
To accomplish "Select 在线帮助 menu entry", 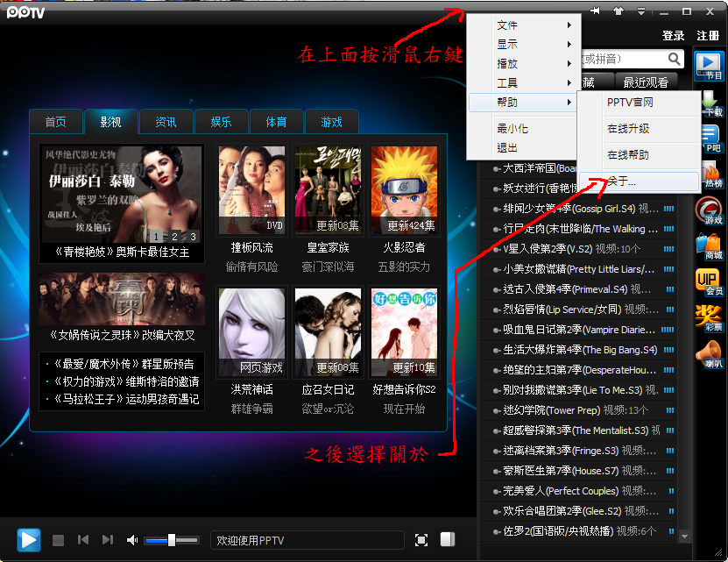I will click(639, 155).
